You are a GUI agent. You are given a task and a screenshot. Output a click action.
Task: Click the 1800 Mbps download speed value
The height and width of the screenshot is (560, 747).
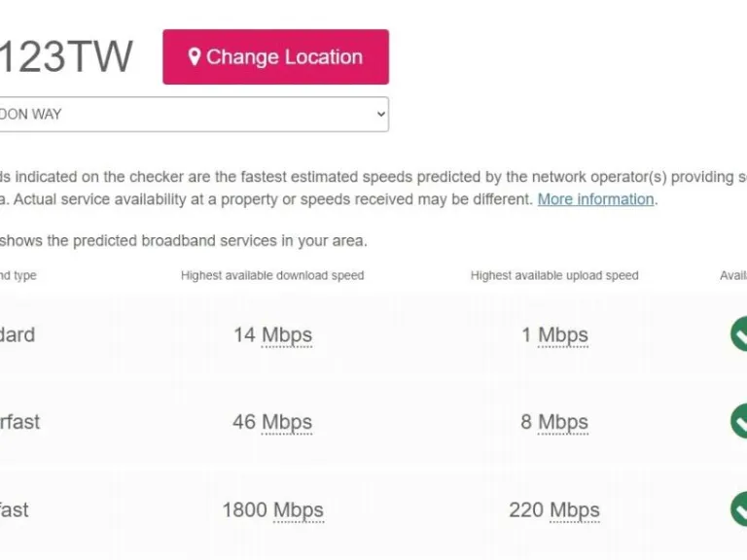(272, 510)
